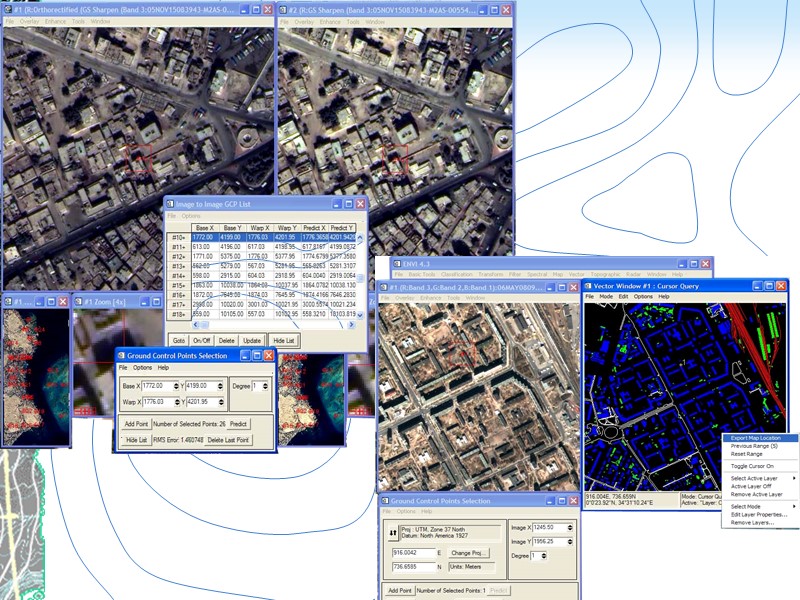Click the Base X spinner arrows
The image size is (800, 600).
(176, 386)
